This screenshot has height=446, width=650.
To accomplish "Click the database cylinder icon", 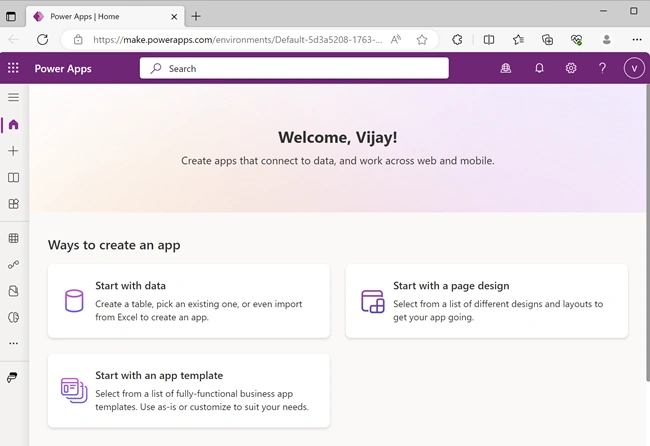I will click(74, 301).
